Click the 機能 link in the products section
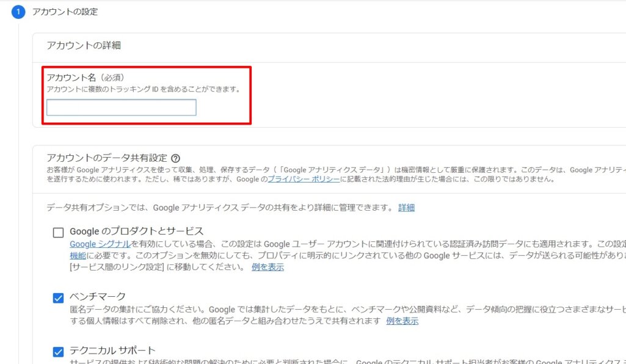 (x=77, y=255)
